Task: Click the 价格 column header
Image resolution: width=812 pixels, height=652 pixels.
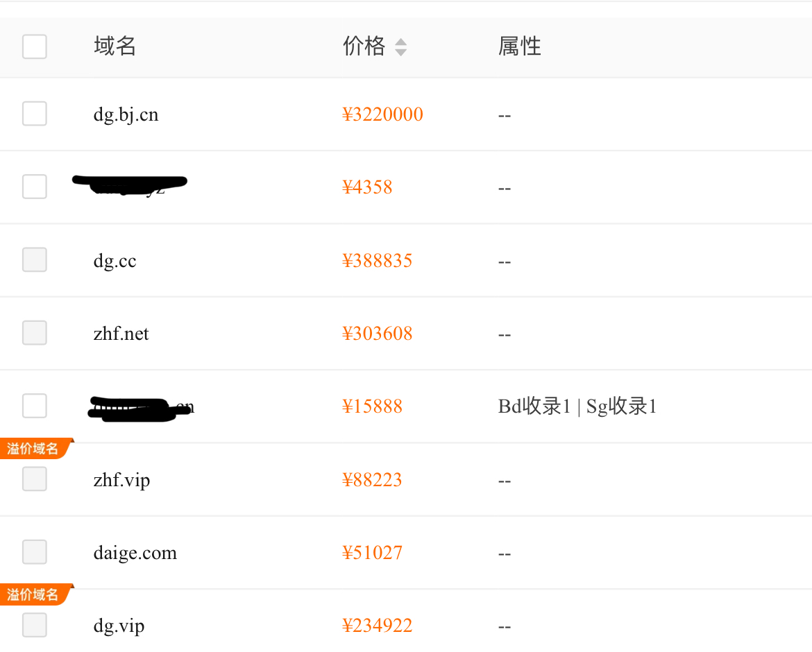Action: [364, 46]
